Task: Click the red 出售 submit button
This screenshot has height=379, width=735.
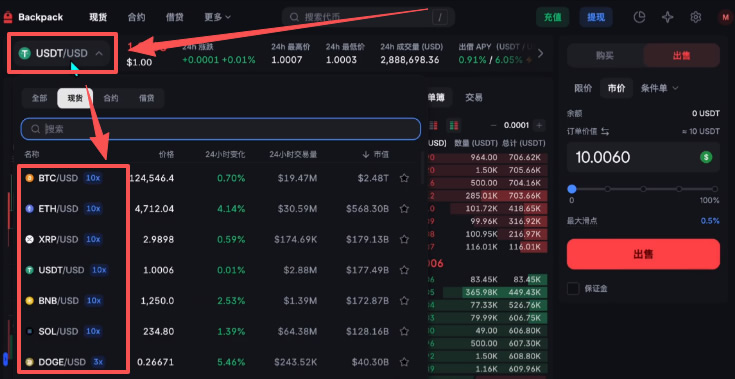Action: pyautogui.click(x=643, y=254)
